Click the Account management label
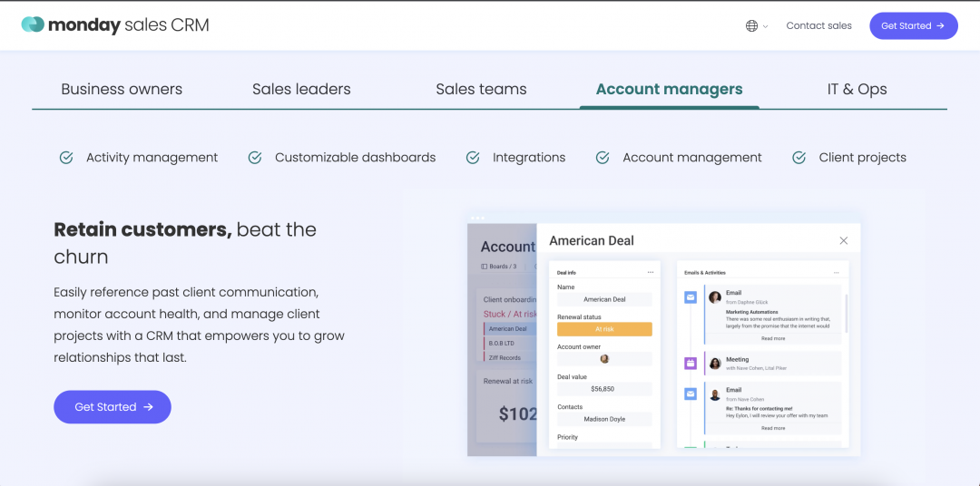Screen dimensions: 980x486 point(691,158)
